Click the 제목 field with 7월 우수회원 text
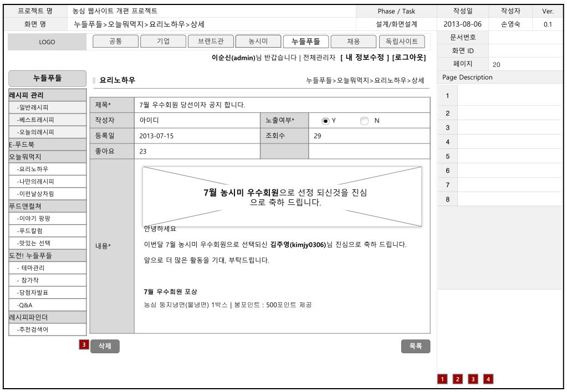 (x=282, y=105)
